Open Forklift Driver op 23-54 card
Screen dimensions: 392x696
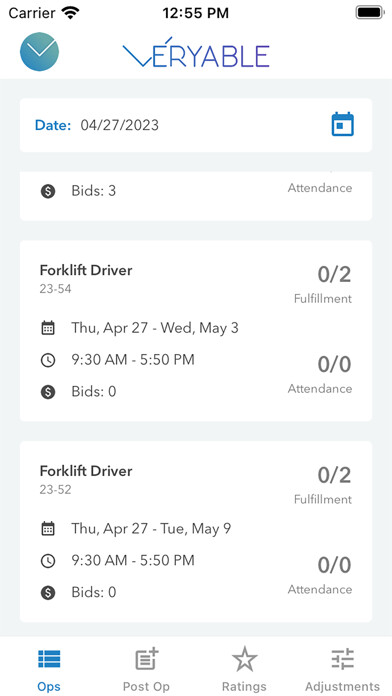(x=196, y=331)
